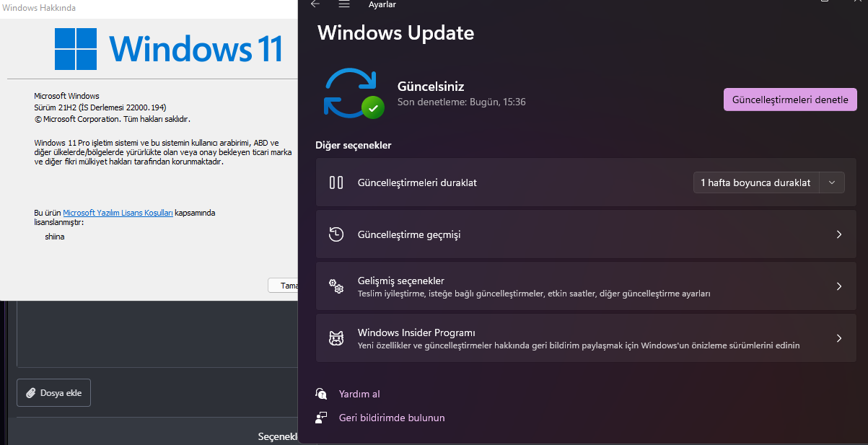This screenshot has height=445, width=868.
Task: Click the Sürüm 21H2 build text
Action: (100, 107)
